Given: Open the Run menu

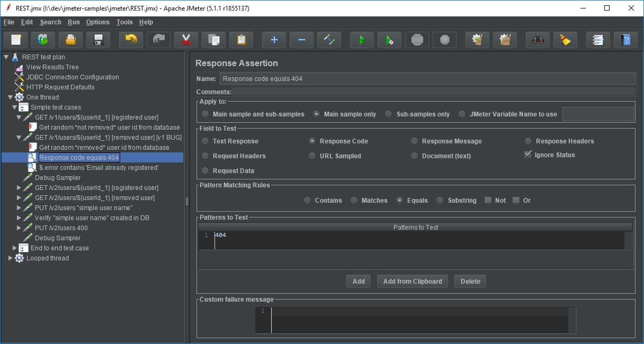Looking at the screenshot, I should click(x=74, y=22).
